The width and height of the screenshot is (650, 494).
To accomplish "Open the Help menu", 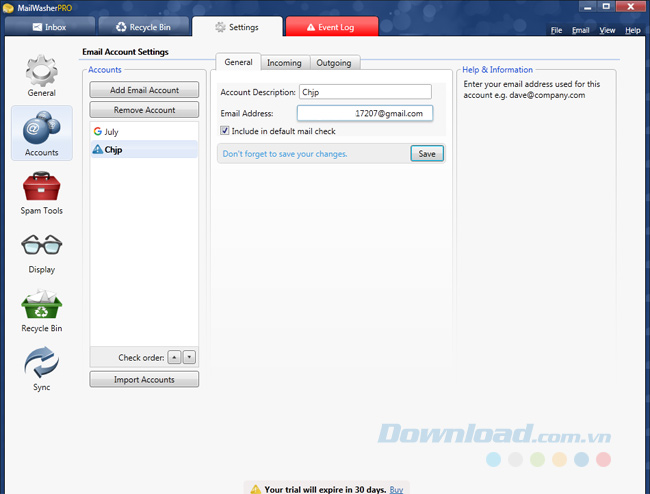I will 633,30.
